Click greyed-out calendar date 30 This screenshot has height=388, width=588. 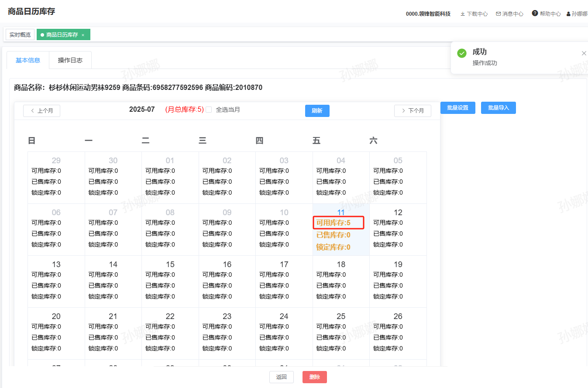[x=113, y=161]
